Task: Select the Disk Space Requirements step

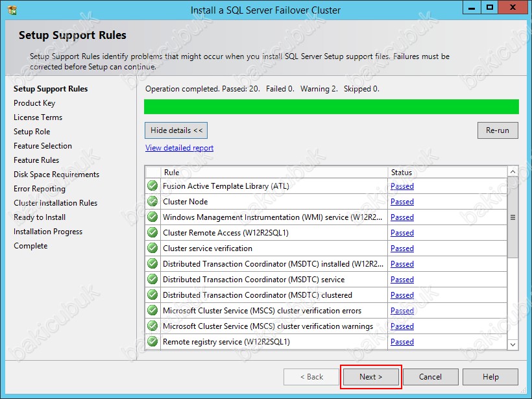Action: (x=56, y=175)
